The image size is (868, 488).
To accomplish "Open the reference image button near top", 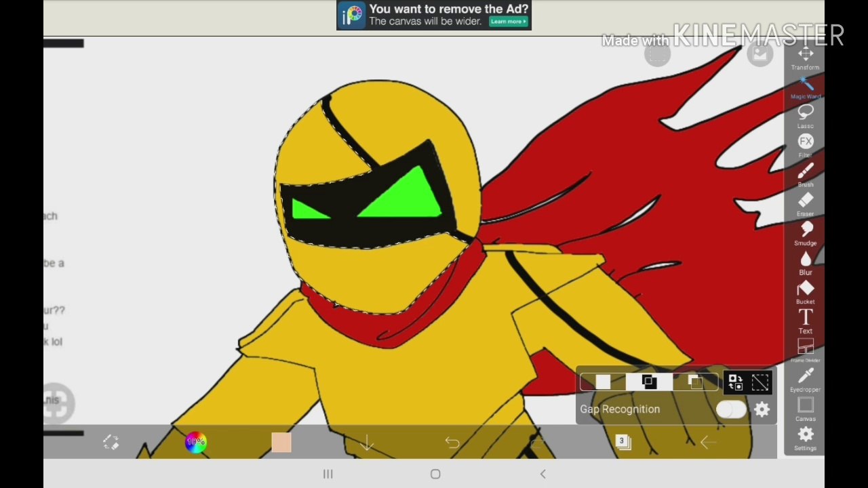I will pos(760,55).
